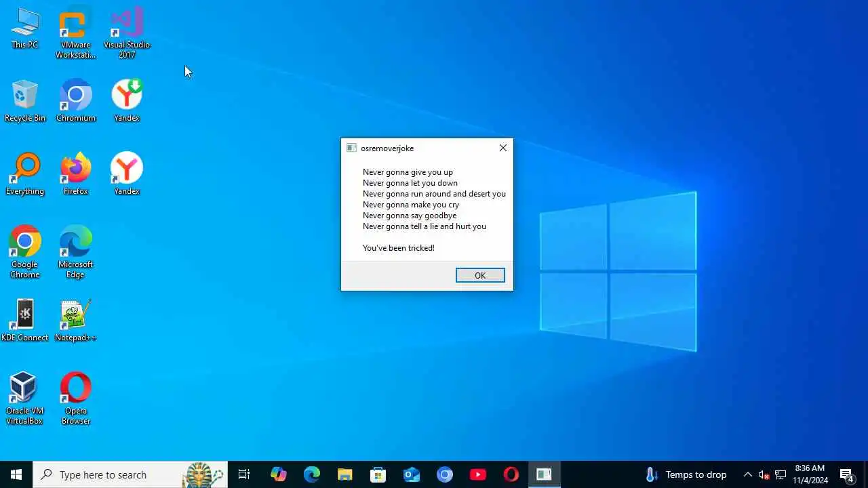Open File Explorer from the taskbar
The width and height of the screenshot is (868, 488).
point(345,474)
